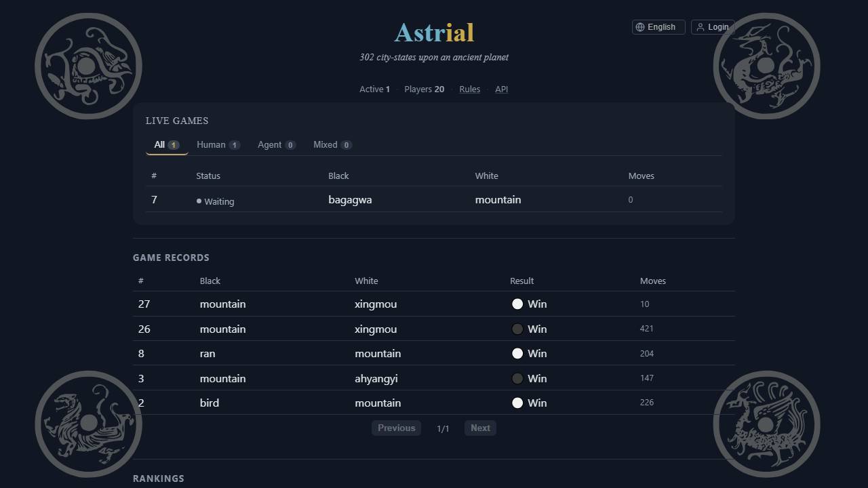The height and width of the screenshot is (488, 868).
Task: Click white stone icon in game 27 row
Action: click(517, 304)
